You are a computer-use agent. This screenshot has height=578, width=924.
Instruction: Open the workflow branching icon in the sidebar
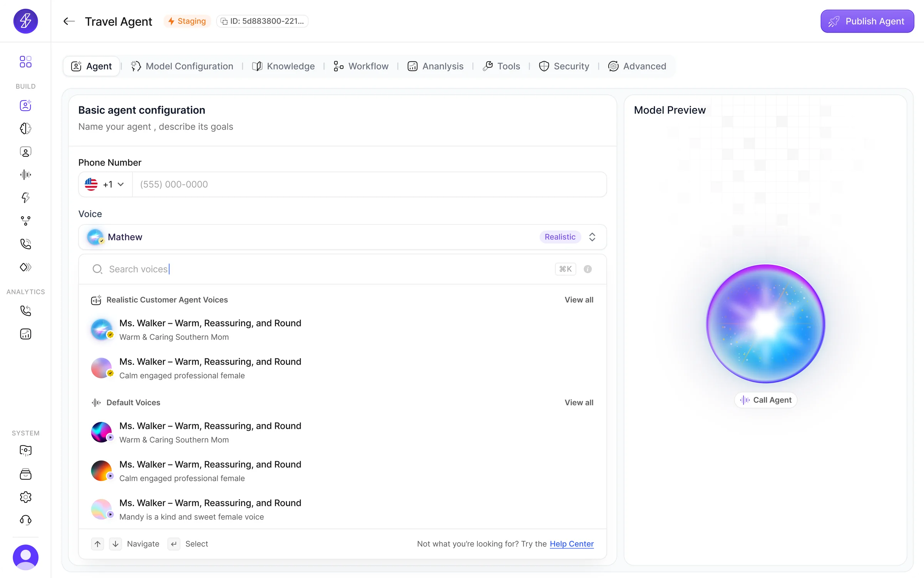coord(25,221)
